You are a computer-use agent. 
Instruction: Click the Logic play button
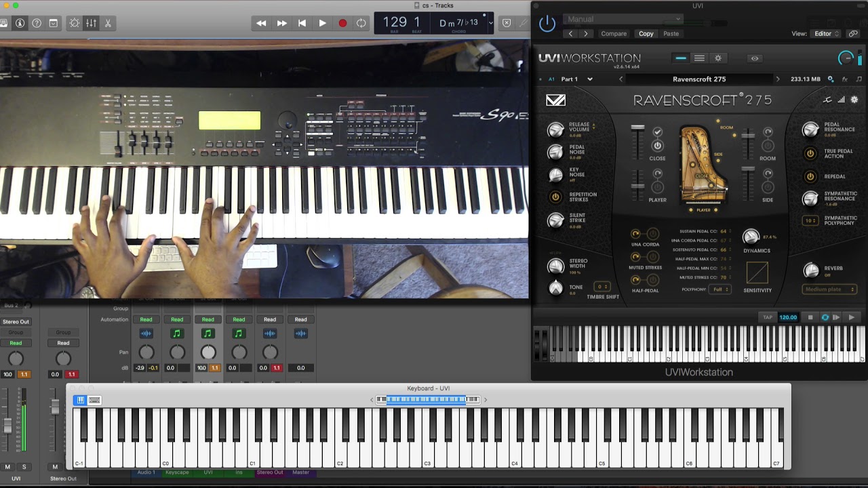[322, 23]
